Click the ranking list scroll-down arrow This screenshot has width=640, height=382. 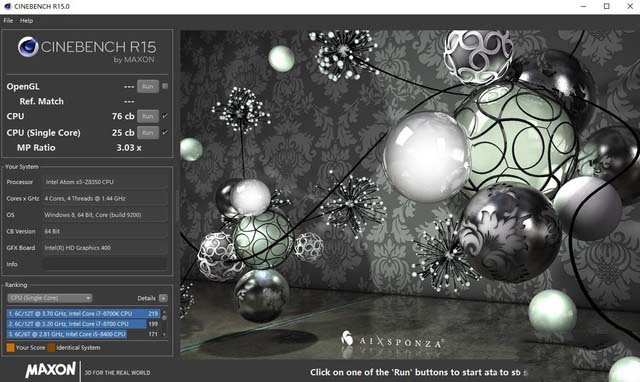click(164, 334)
